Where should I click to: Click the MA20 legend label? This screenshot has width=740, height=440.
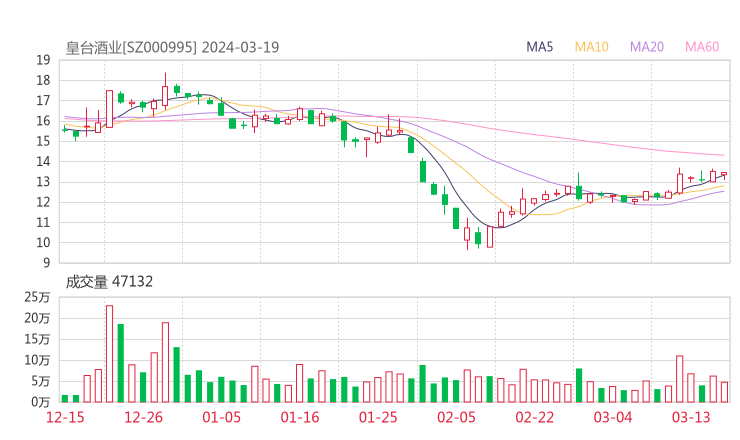(647, 47)
